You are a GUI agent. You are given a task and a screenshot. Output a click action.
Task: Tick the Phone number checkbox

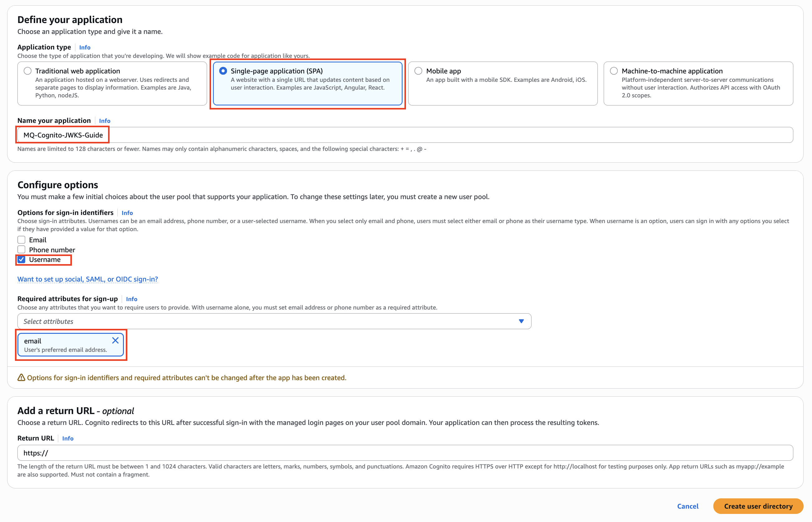click(21, 249)
